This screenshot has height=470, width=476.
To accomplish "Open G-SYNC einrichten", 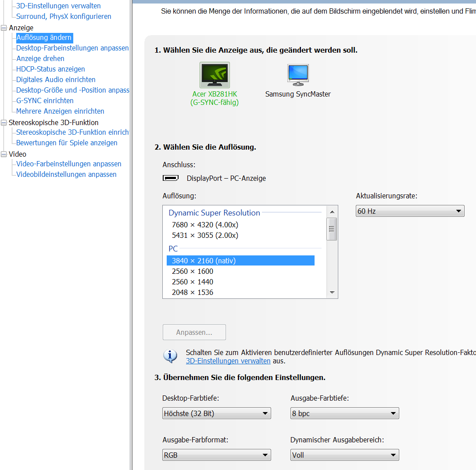I will click(x=45, y=101).
